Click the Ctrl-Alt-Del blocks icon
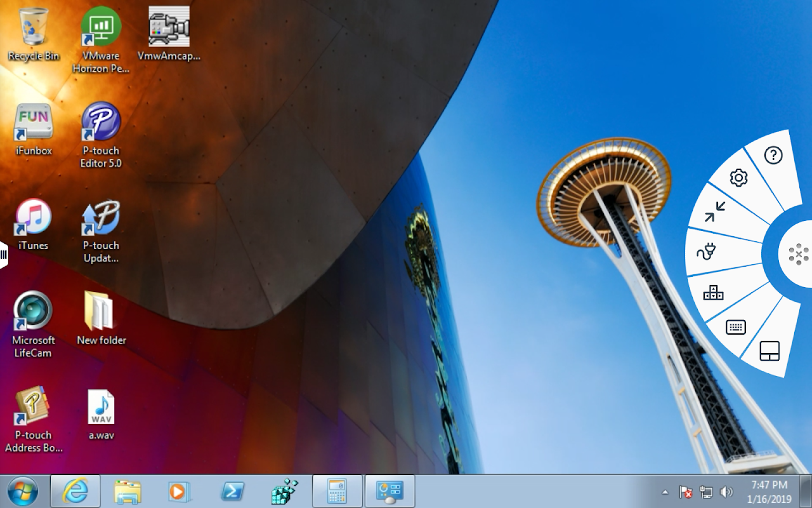 pos(714,292)
